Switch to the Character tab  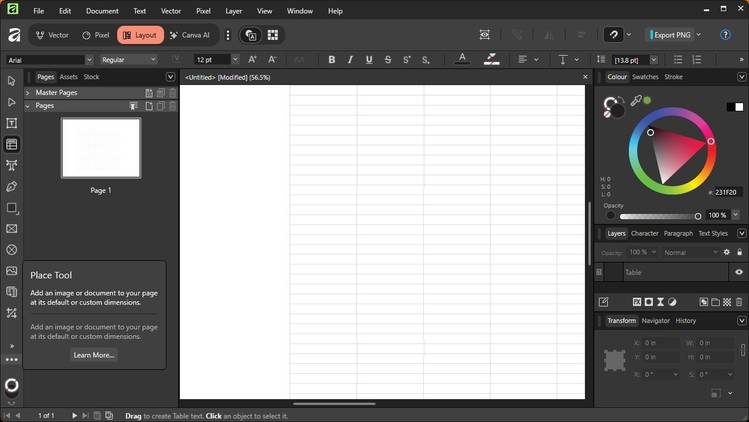tap(644, 233)
